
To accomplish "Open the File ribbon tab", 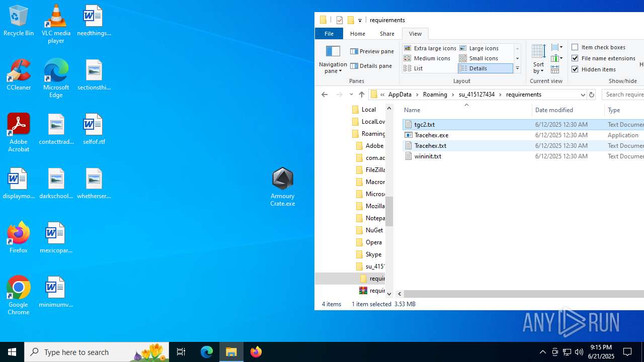I will [x=329, y=34].
